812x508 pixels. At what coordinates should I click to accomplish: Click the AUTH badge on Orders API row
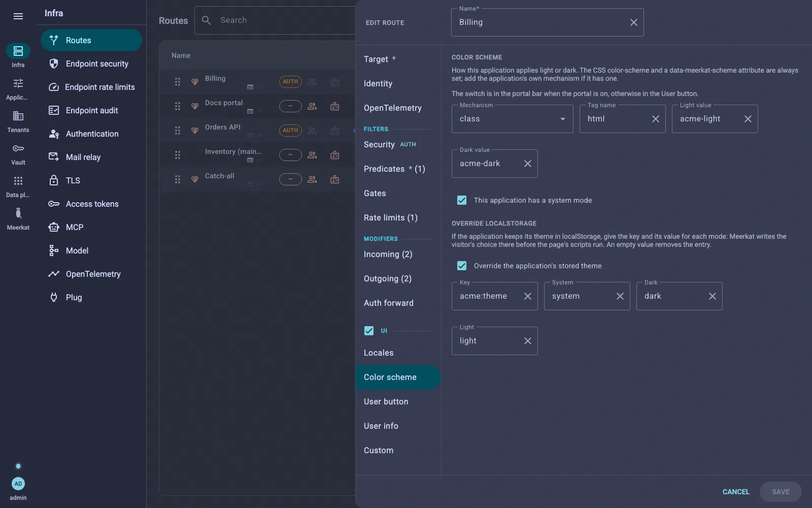290,131
